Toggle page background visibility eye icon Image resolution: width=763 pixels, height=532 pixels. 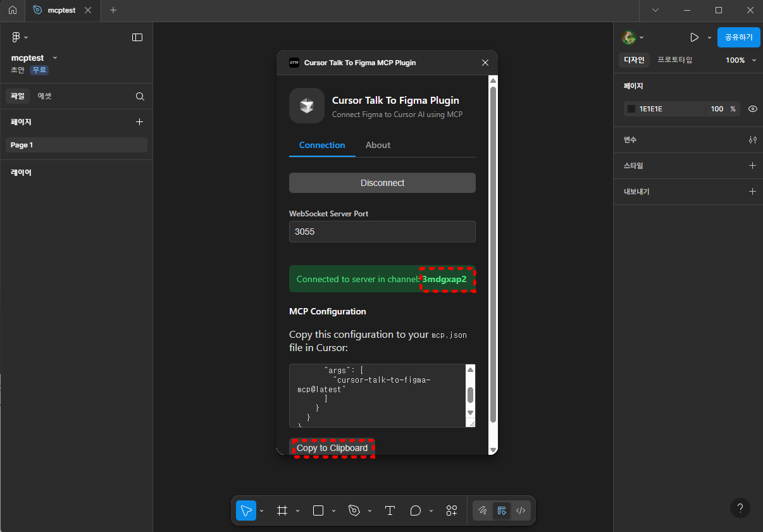[x=752, y=109]
